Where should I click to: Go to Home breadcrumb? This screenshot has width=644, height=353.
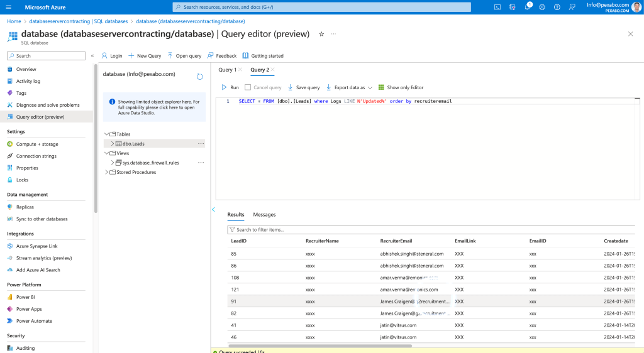[x=14, y=21]
